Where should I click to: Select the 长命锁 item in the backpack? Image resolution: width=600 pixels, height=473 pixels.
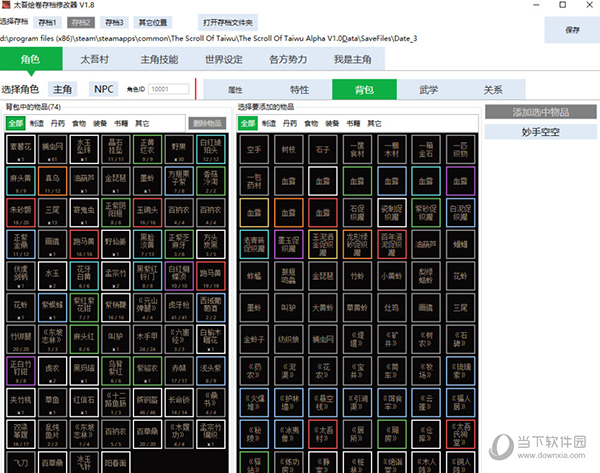(179, 402)
